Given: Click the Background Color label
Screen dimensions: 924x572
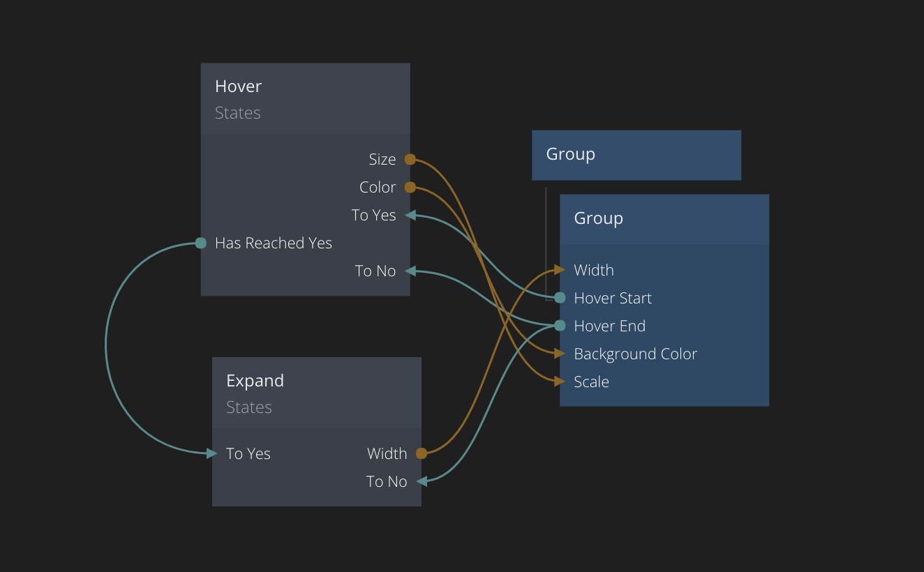Looking at the screenshot, I should click(x=635, y=354).
